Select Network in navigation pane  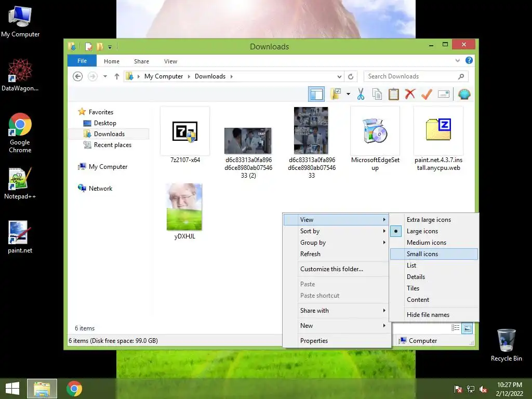[x=100, y=189]
